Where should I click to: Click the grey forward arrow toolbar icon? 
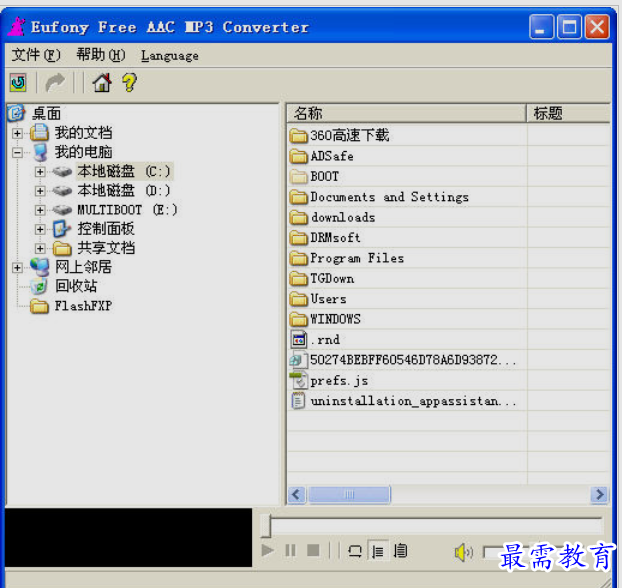[x=55, y=83]
